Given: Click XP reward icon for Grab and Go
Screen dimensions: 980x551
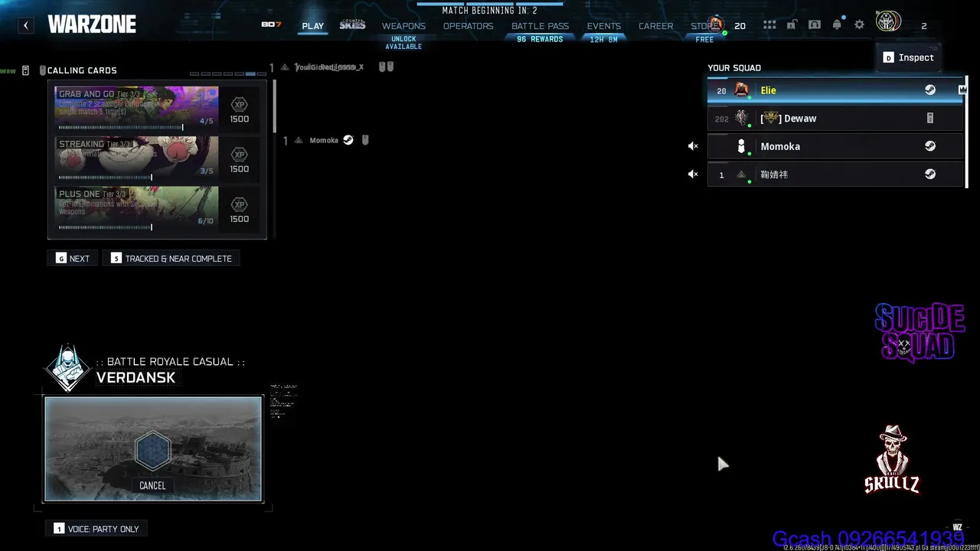Looking at the screenshot, I should coord(240,105).
